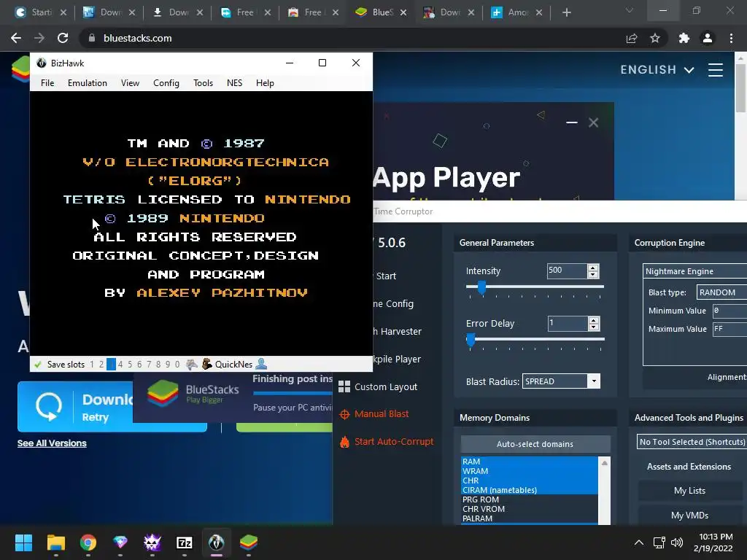This screenshot has height=560, width=747.
Task: Open the Blast type RANDOM dropdown
Action: coord(721,292)
